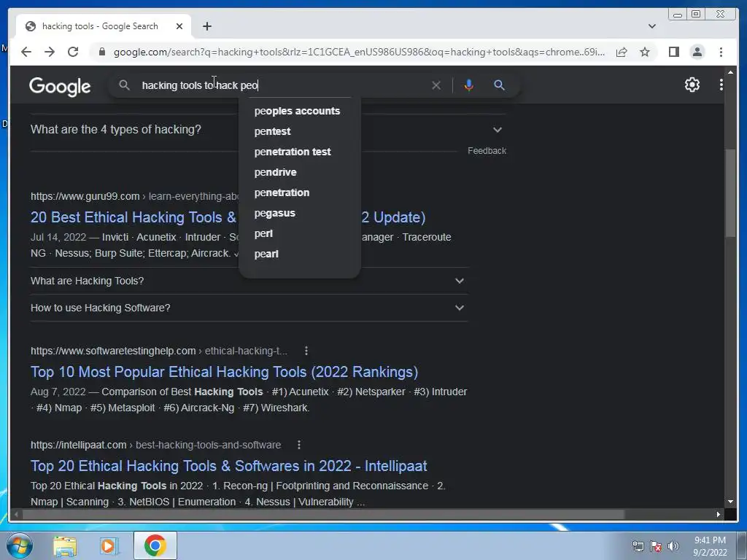Select the 'peoples accounts' suggestion

click(x=298, y=111)
